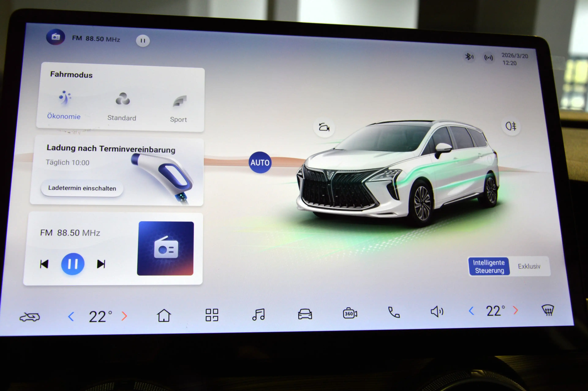Screen dimensions: 588x391
Task: Skip to previous radio station
Action: pos(44,264)
